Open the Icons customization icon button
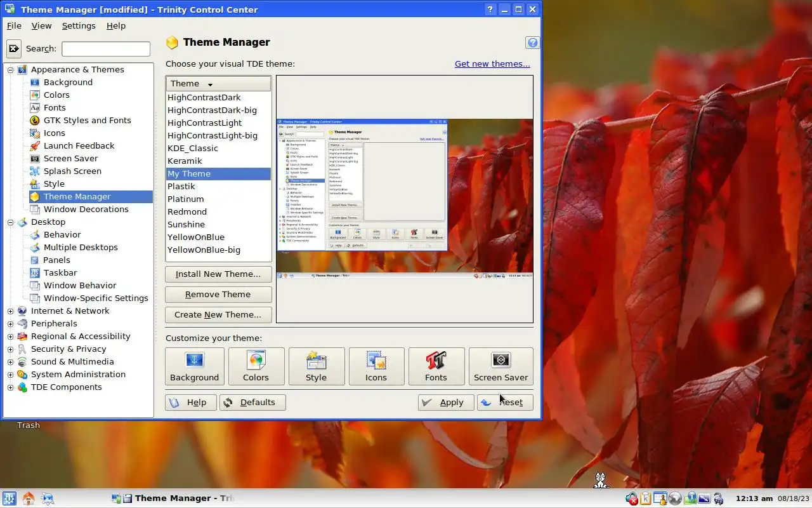 pyautogui.click(x=376, y=366)
